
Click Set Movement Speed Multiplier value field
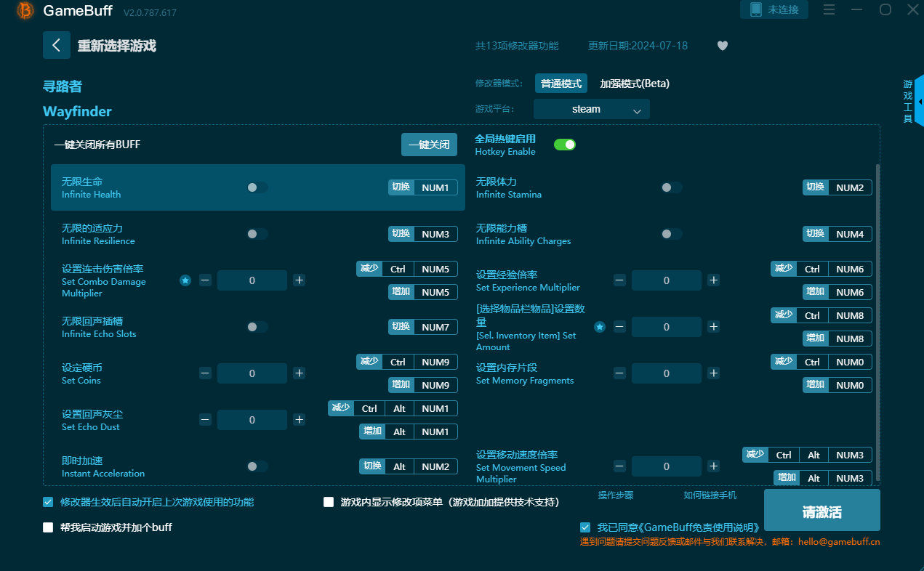(667, 466)
